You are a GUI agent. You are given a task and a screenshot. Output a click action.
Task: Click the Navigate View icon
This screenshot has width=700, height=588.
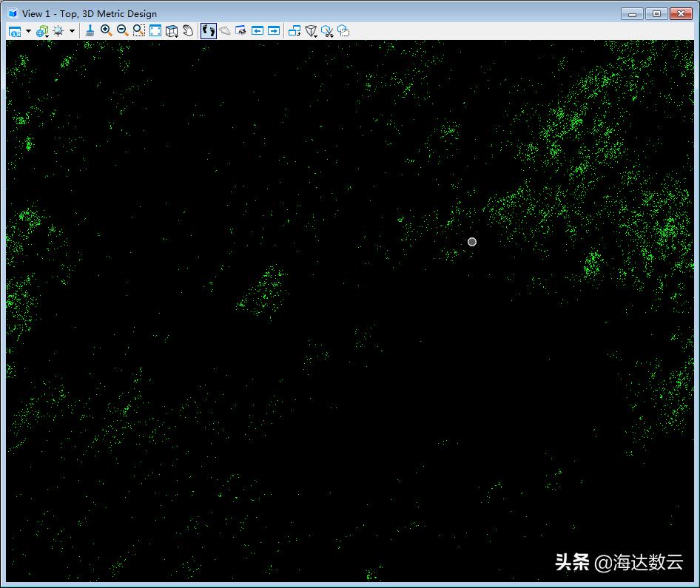click(x=240, y=31)
